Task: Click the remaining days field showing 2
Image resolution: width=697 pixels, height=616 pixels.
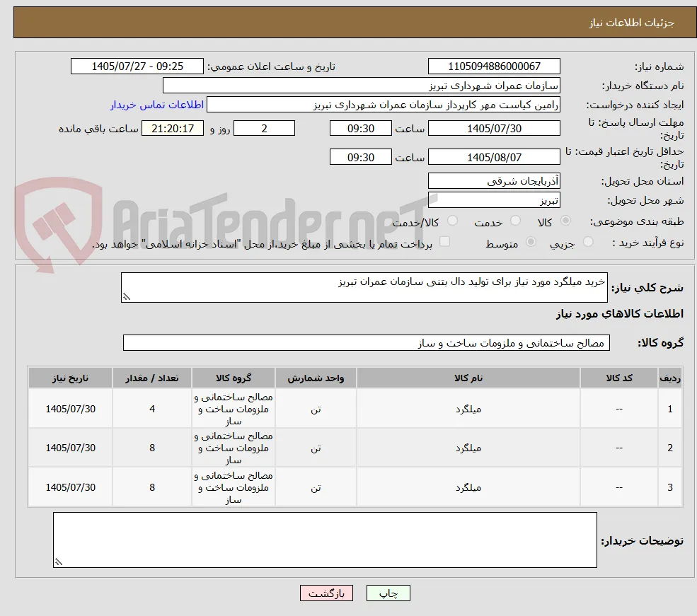Action: click(264, 128)
